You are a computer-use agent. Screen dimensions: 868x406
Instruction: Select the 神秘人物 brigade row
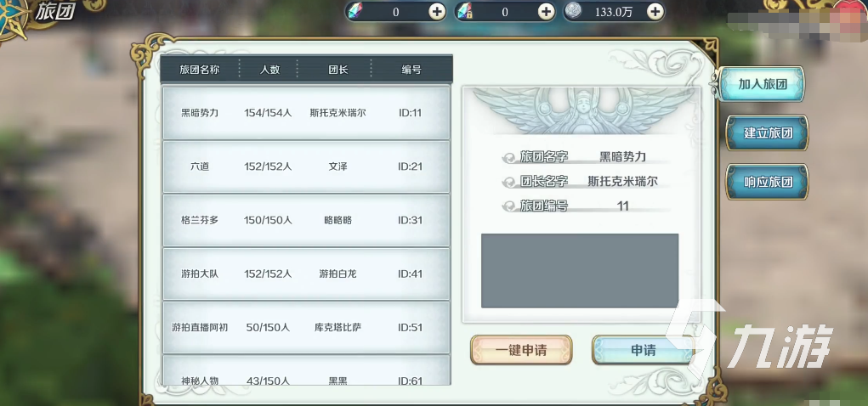pos(306,370)
